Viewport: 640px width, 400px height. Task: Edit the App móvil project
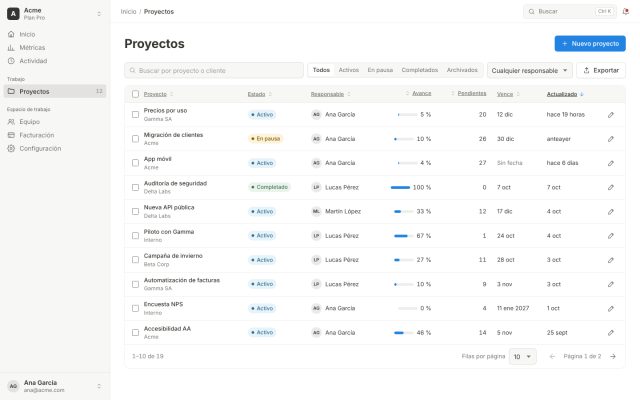click(611, 163)
